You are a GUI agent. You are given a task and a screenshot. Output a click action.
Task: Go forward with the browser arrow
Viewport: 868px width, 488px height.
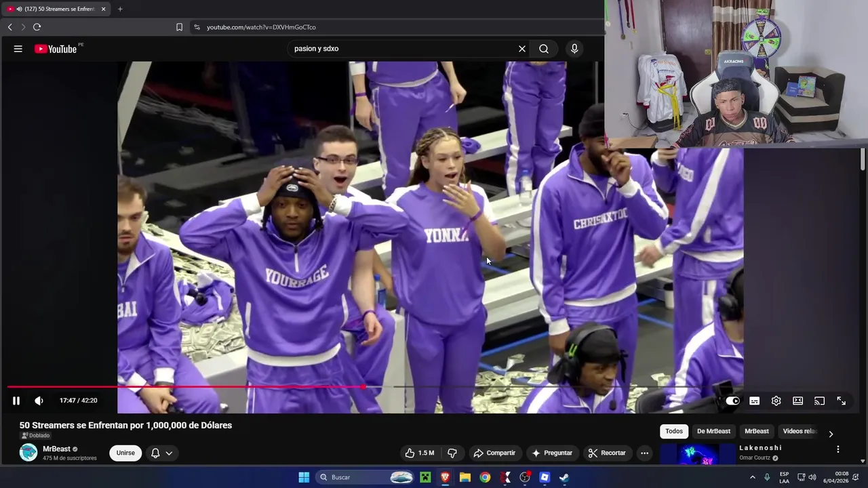point(23,27)
